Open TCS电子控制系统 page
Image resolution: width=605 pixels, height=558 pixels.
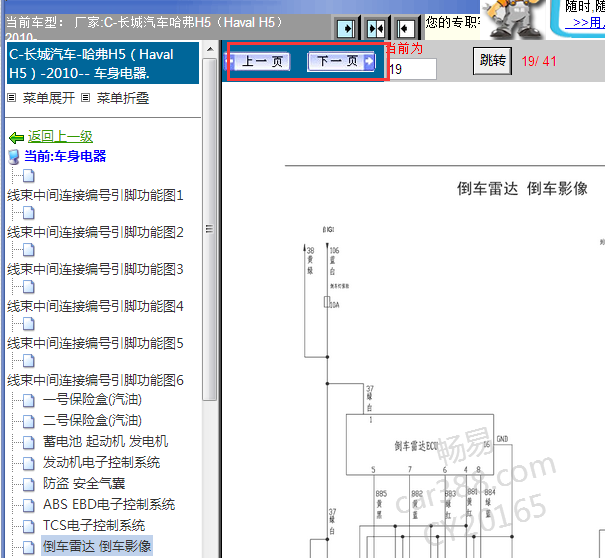tap(94, 526)
